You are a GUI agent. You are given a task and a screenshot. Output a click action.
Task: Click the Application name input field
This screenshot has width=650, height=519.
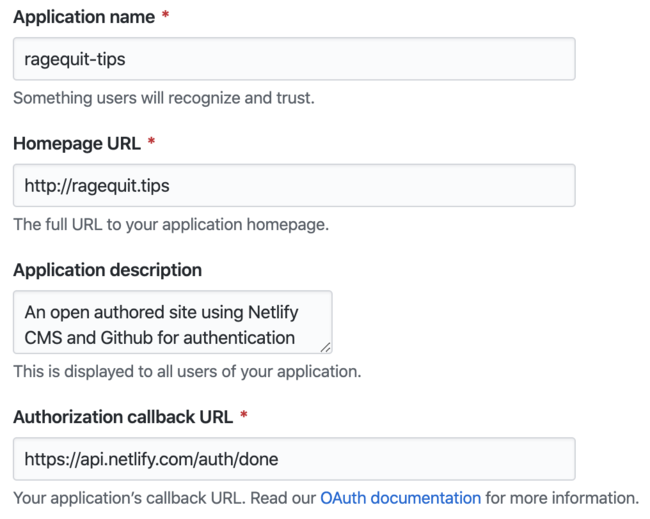pos(294,59)
